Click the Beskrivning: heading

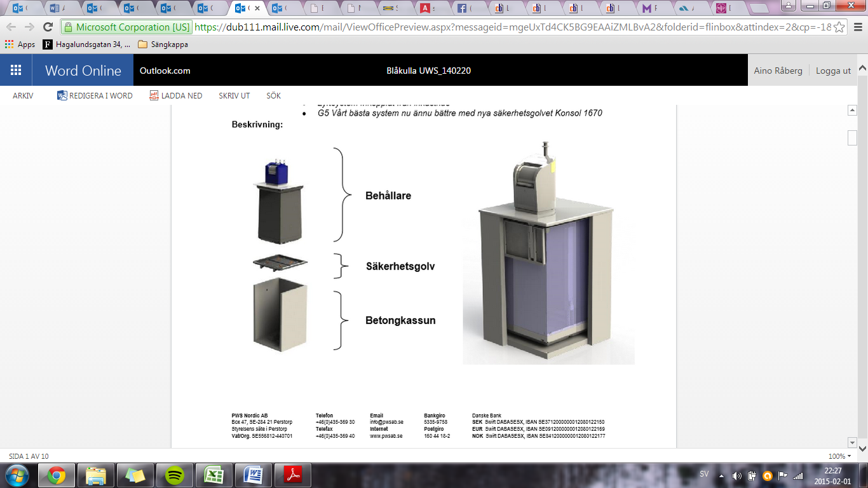click(257, 124)
